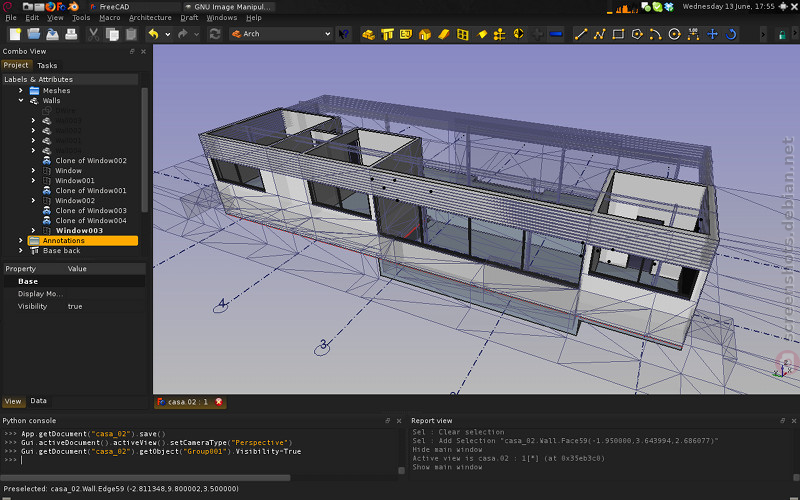Screen dimensions: 800x500
Task: Select the Arch Section Plane icon
Action: click(x=482, y=34)
